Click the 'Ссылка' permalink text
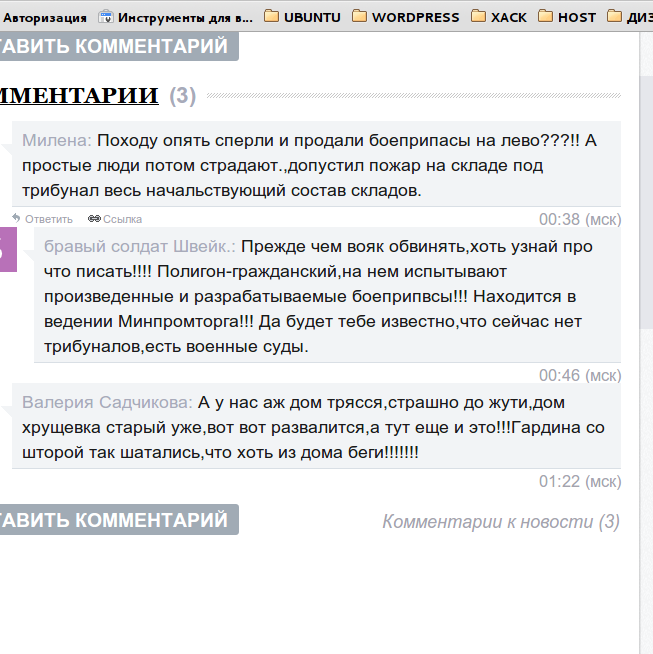This screenshot has width=653, height=654. tap(122, 219)
